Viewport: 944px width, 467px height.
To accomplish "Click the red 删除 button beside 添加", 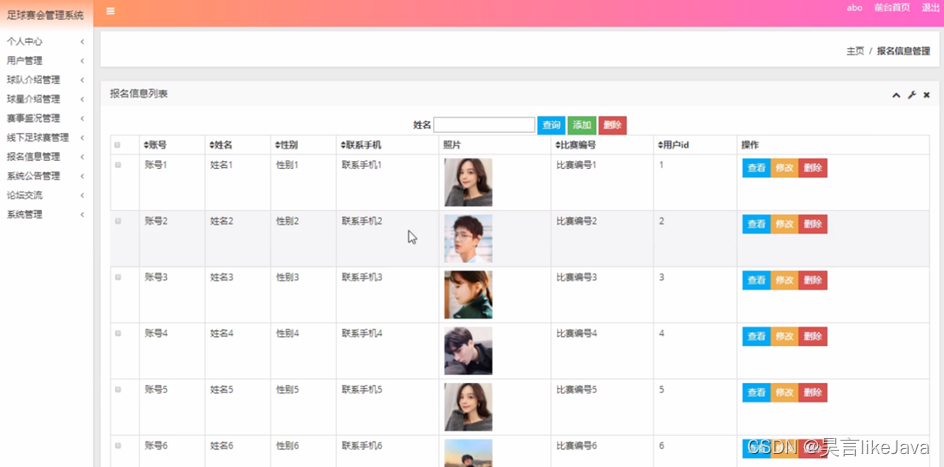I will (x=612, y=125).
